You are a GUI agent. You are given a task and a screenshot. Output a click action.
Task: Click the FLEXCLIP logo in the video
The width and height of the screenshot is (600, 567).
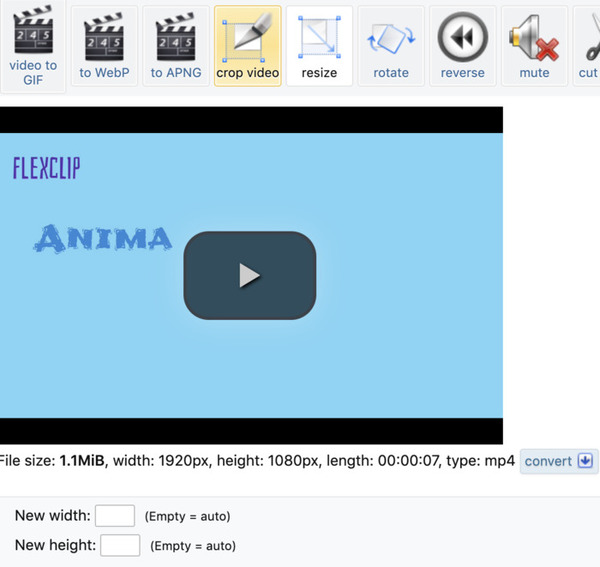47,168
